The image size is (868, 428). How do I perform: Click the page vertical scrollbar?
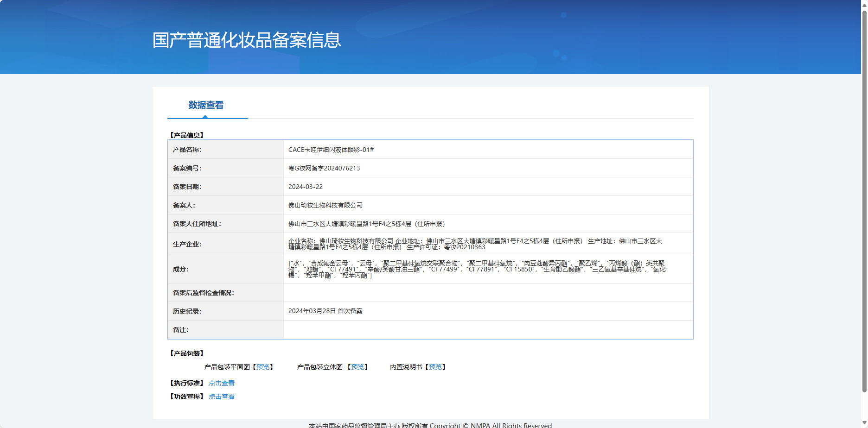[864, 199]
